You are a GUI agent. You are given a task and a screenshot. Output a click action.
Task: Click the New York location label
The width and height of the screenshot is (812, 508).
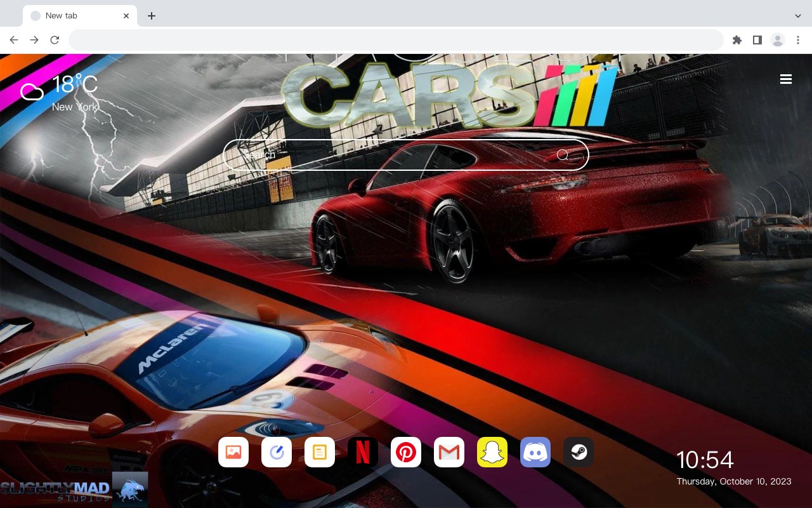click(x=75, y=107)
